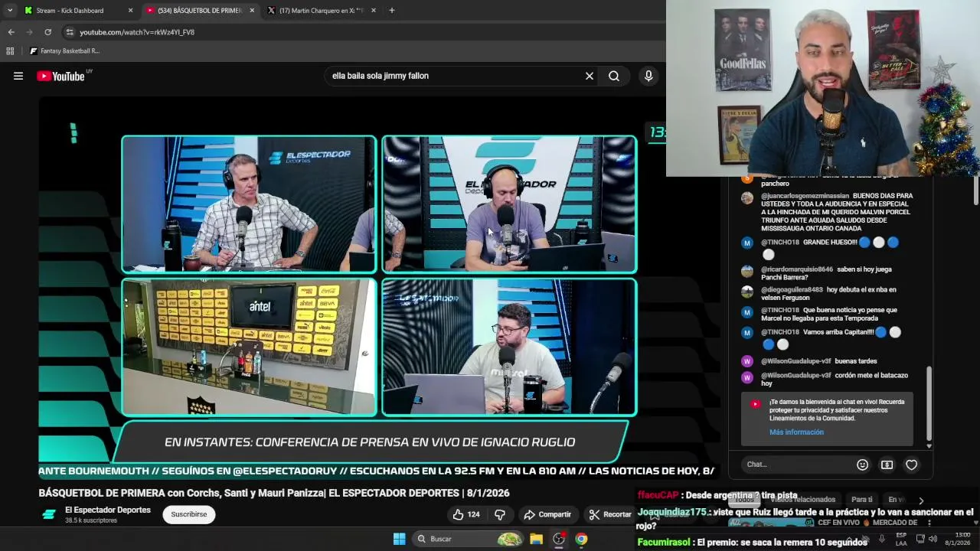The width and height of the screenshot is (980, 551).
Task: Start voice search with the microphone
Action: click(648, 76)
